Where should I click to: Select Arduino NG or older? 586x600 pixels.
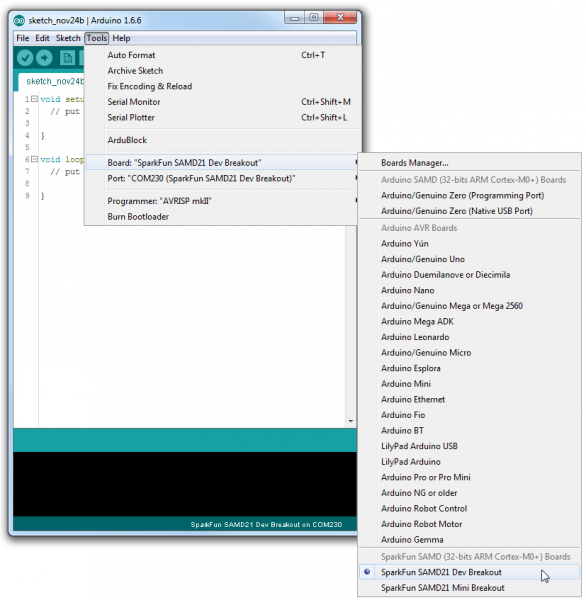[x=469, y=493]
